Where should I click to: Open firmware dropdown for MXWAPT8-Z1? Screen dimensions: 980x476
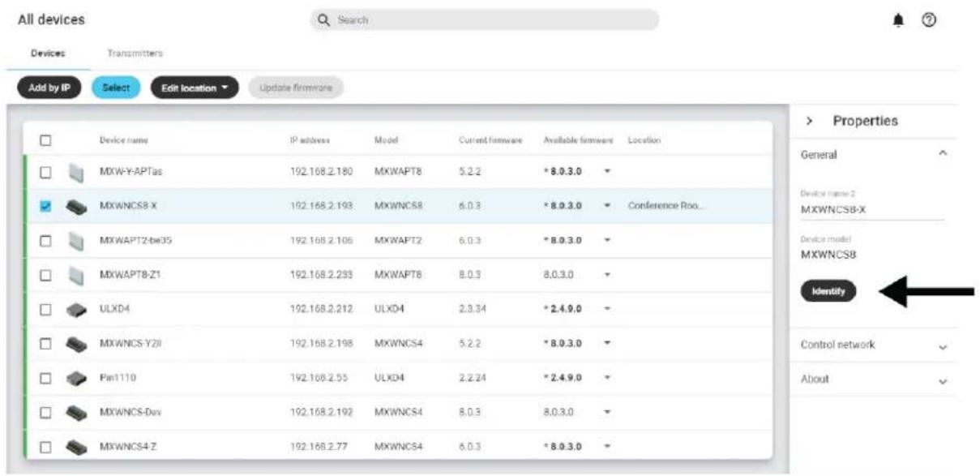(x=608, y=275)
